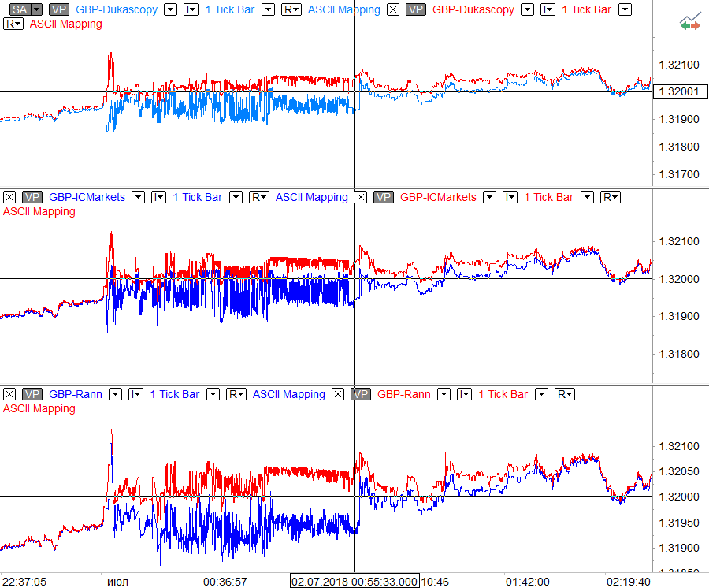
Task: Expand interval dropdown of red ICMarkets 1 Tick Bar
Action: (x=587, y=197)
